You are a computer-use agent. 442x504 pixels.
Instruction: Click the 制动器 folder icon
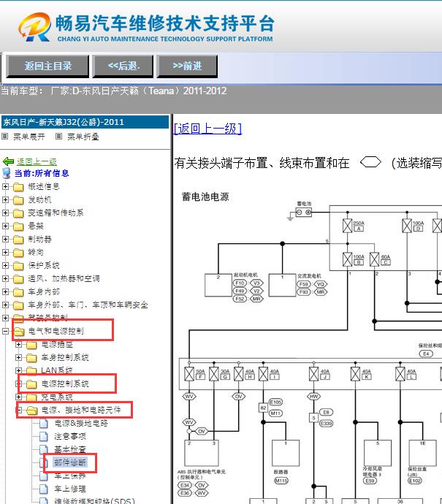pos(18,240)
